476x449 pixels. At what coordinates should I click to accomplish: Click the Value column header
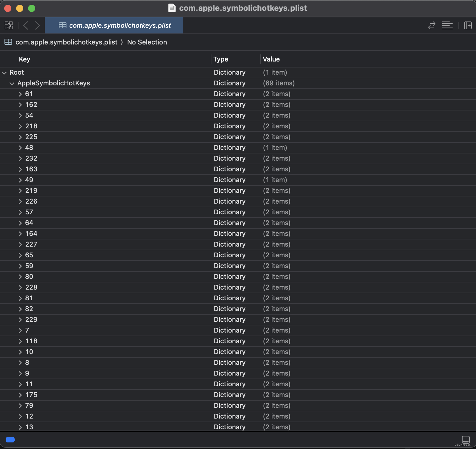pos(271,59)
